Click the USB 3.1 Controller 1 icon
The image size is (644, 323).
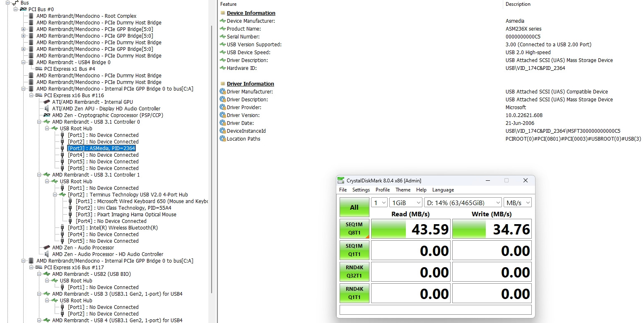tap(47, 175)
